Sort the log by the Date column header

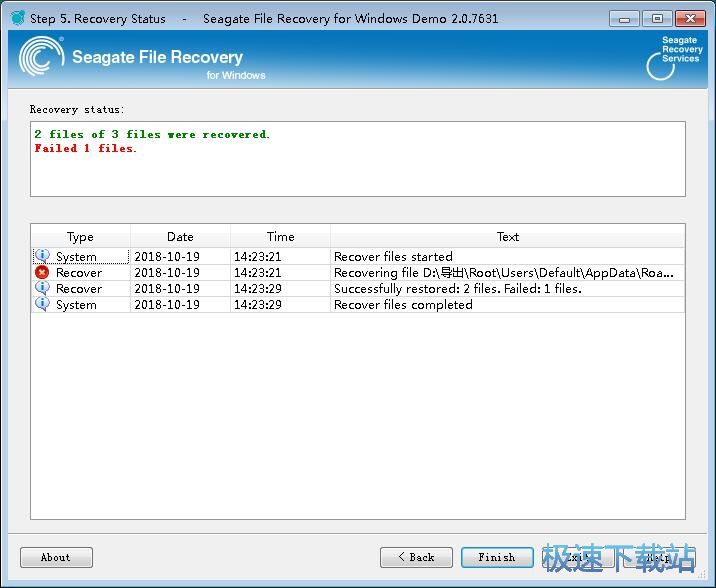(x=180, y=236)
